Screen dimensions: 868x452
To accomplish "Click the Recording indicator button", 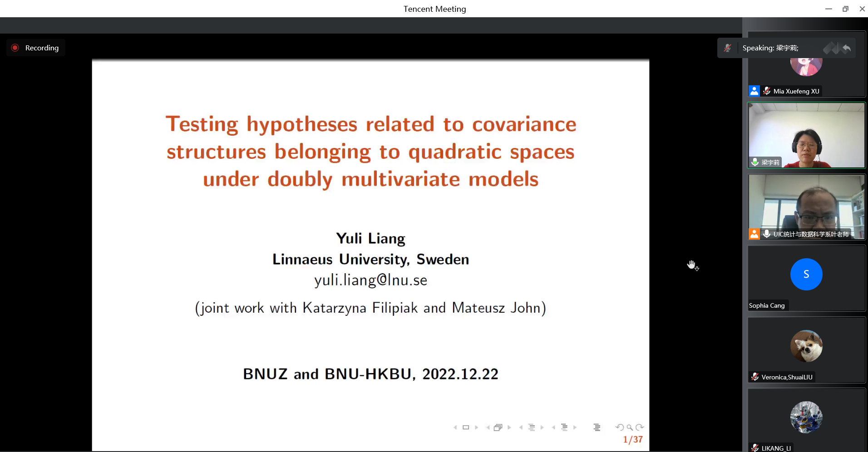I will [x=35, y=48].
